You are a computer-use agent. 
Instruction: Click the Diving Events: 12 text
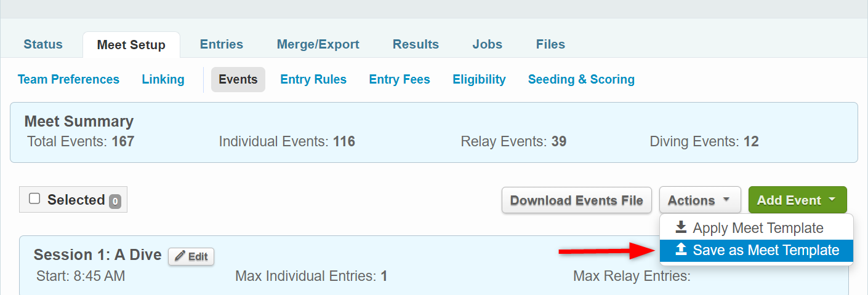pyautogui.click(x=704, y=142)
